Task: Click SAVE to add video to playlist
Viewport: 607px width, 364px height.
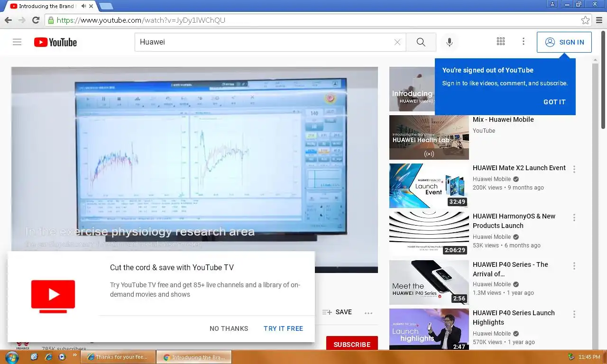Action: coord(337,312)
